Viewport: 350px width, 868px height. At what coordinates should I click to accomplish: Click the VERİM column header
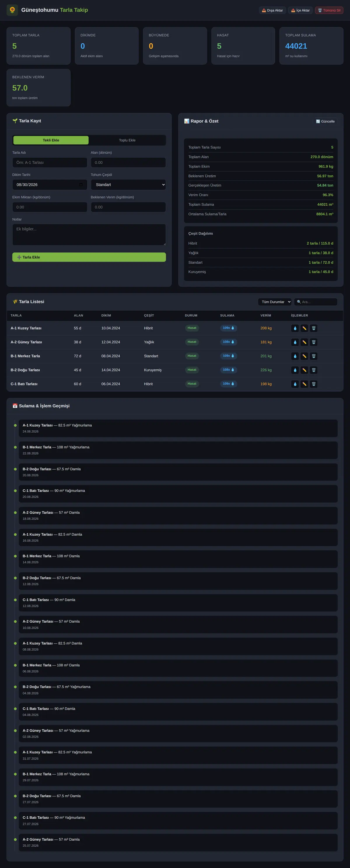(x=266, y=315)
